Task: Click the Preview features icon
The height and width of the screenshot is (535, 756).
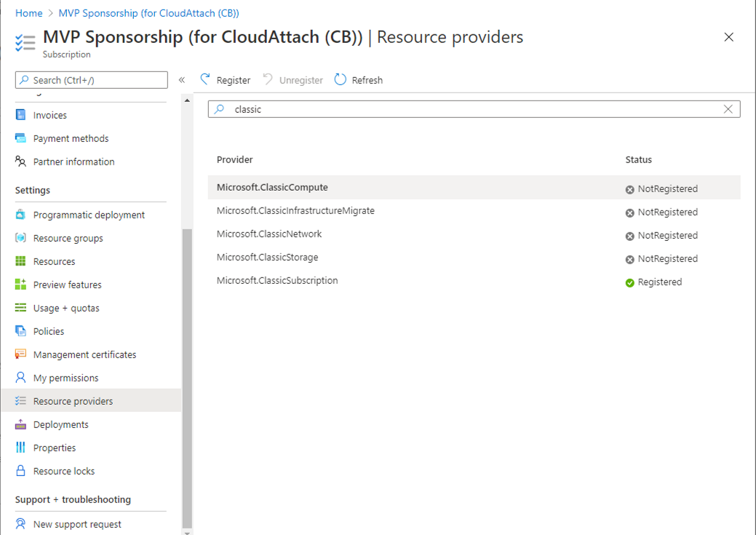Action: [20, 284]
